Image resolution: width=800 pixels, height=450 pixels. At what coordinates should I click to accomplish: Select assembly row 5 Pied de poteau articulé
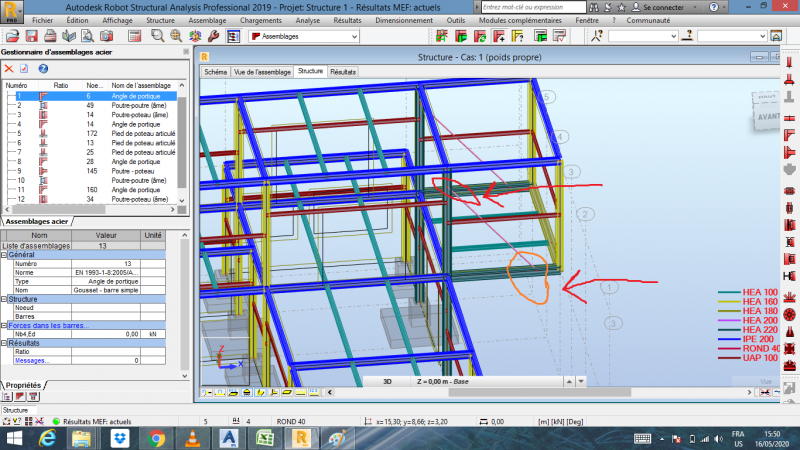(90, 134)
